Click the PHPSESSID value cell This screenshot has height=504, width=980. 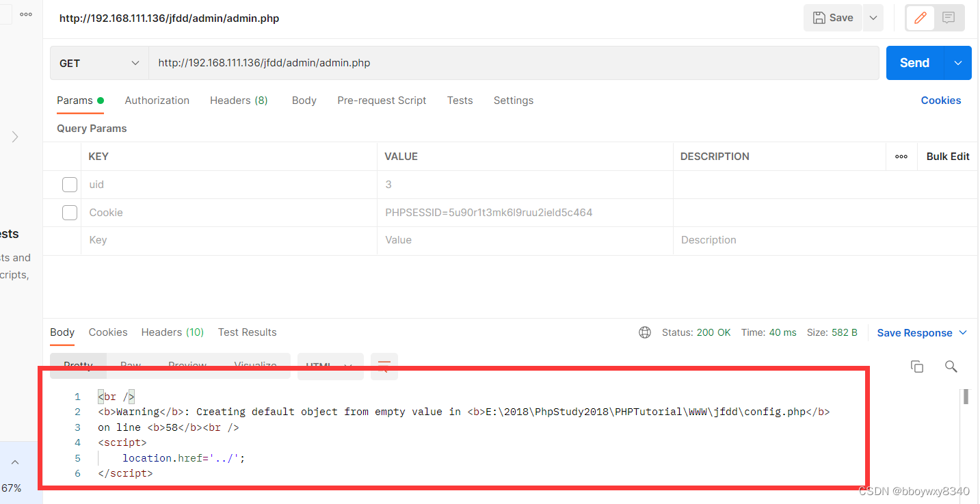coord(525,213)
